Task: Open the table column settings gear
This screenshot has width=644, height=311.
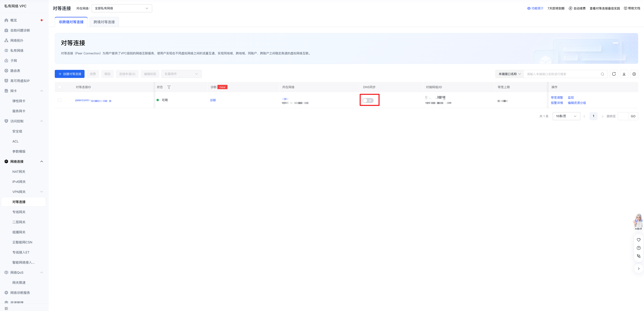Action: [634, 74]
